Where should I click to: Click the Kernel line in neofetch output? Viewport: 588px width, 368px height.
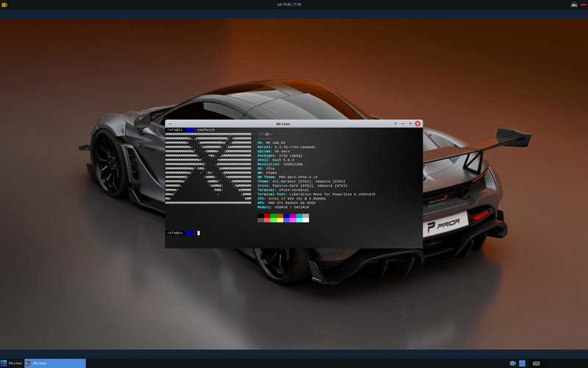pyautogui.click(x=287, y=146)
